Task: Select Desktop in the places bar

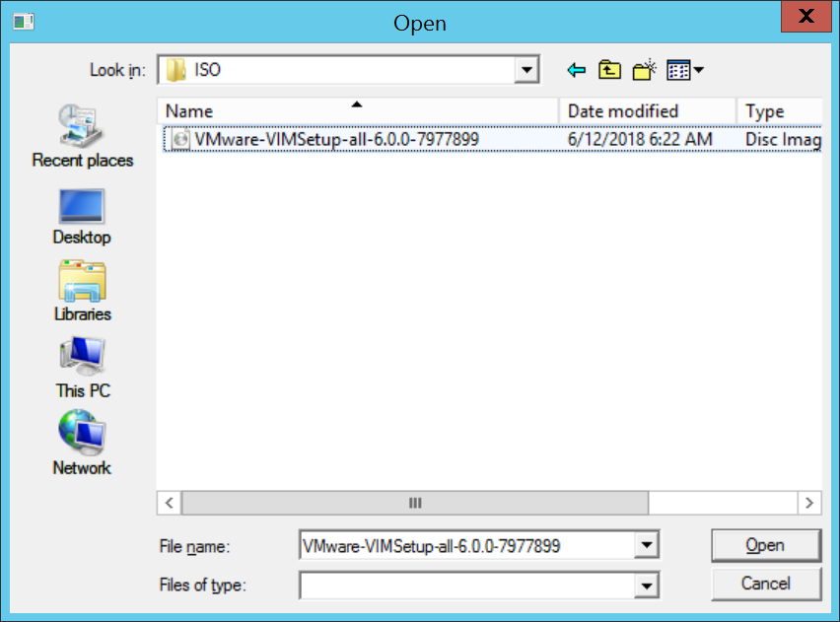Action: (x=82, y=217)
